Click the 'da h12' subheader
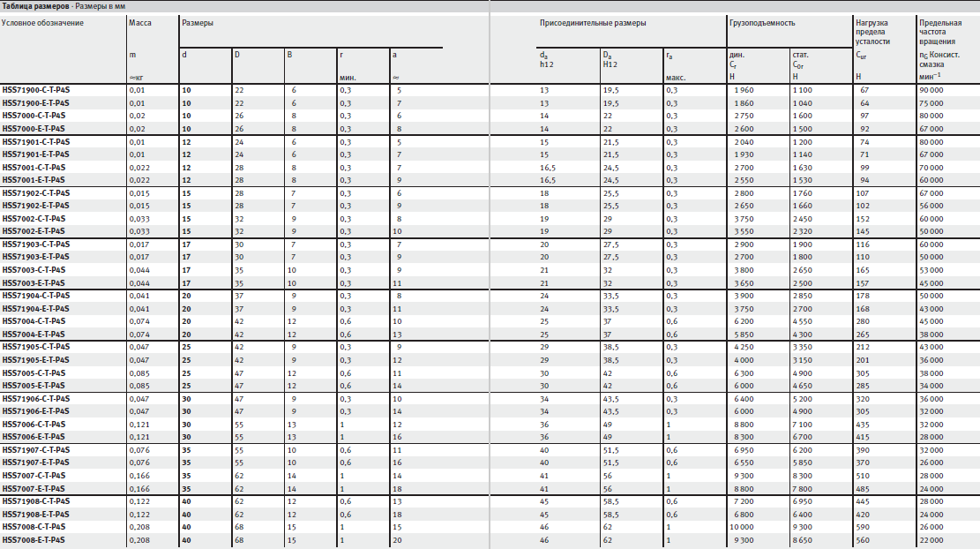This screenshot has height=549, width=980. 547,59
